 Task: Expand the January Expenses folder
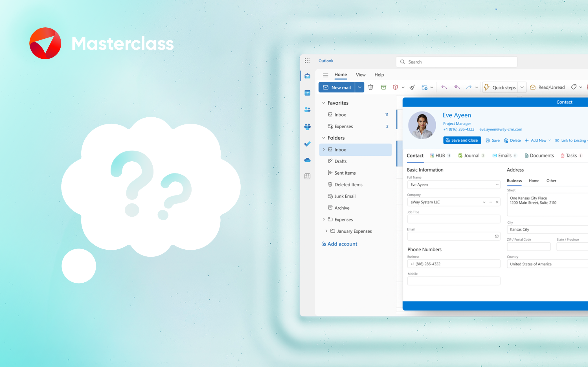click(326, 231)
